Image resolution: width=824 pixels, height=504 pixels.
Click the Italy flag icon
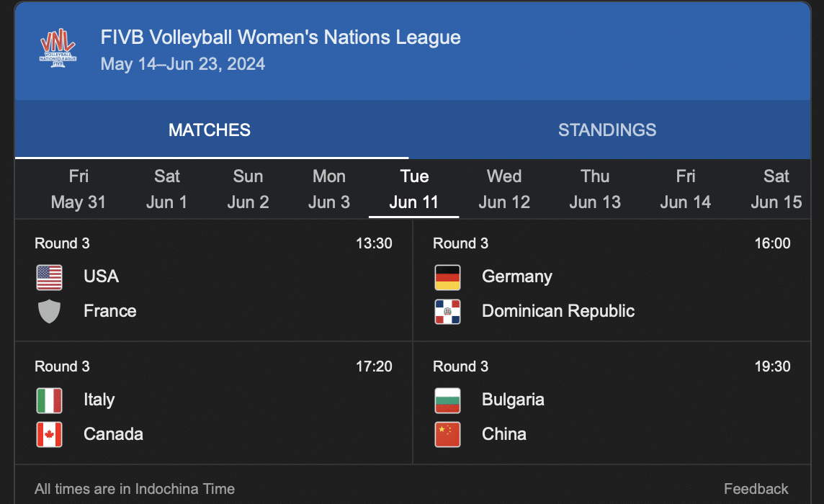(x=49, y=400)
